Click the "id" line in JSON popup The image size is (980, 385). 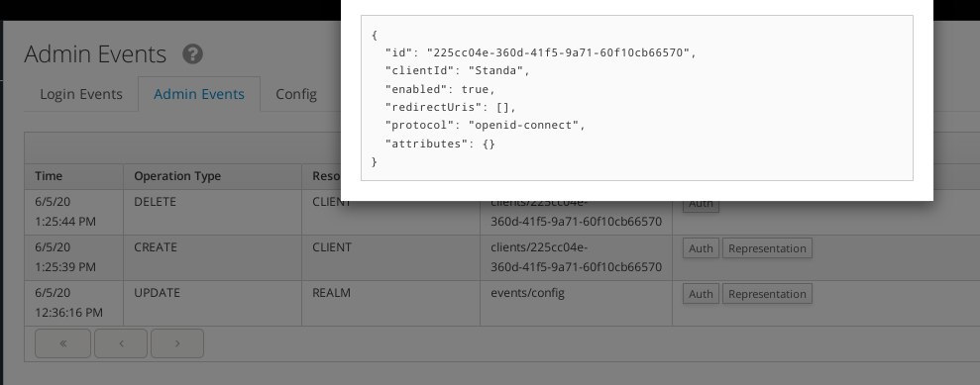pos(541,53)
